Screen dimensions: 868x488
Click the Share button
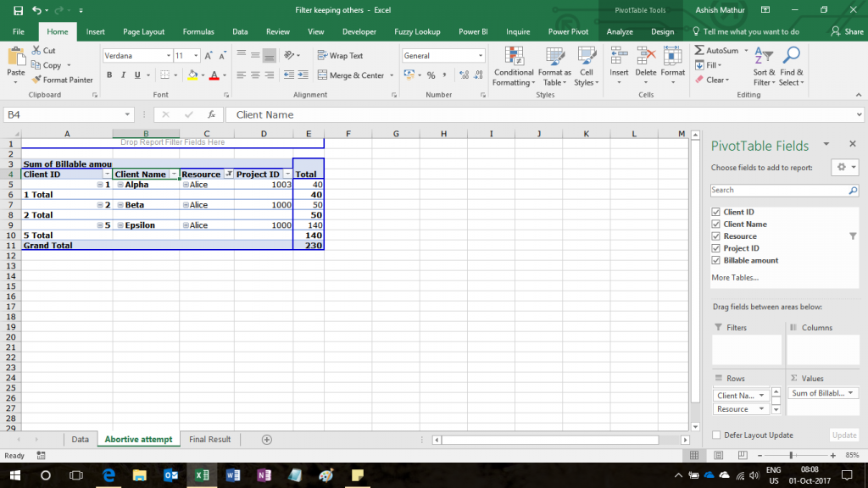848,31
